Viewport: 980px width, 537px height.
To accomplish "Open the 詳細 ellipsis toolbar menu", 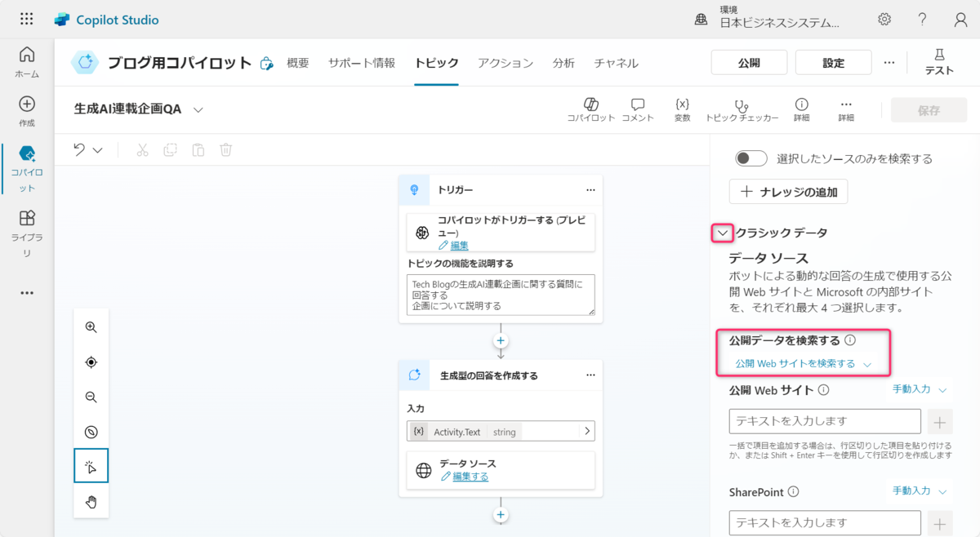I will [x=846, y=110].
